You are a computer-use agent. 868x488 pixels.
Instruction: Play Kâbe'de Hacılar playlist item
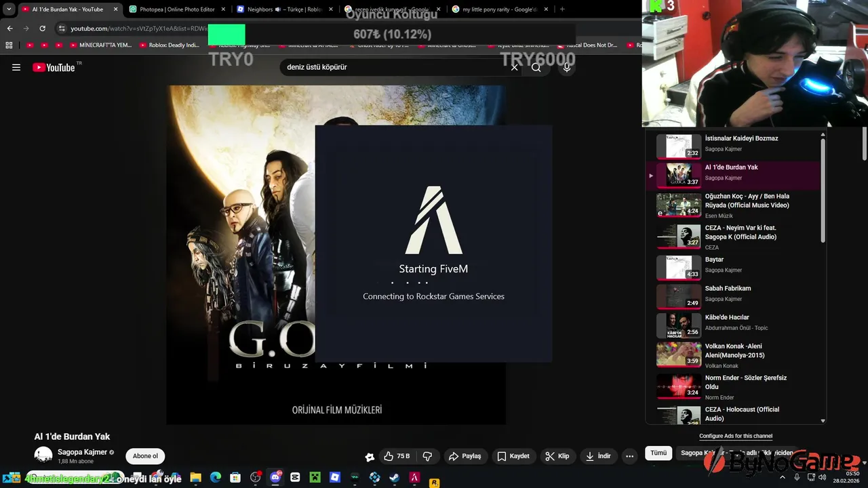[x=735, y=325]
